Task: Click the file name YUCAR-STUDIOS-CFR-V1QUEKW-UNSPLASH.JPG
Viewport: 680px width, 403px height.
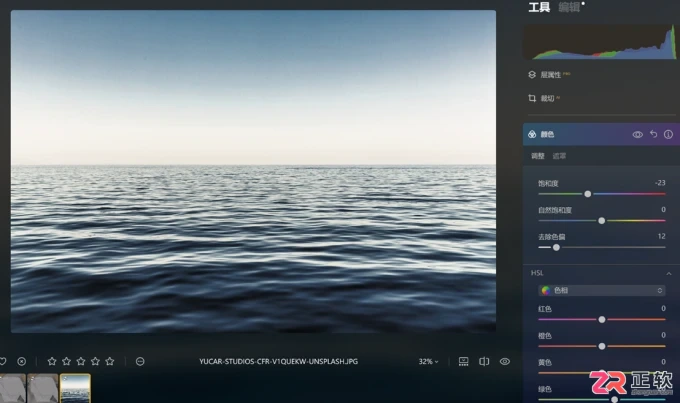Action: [278, 361]
